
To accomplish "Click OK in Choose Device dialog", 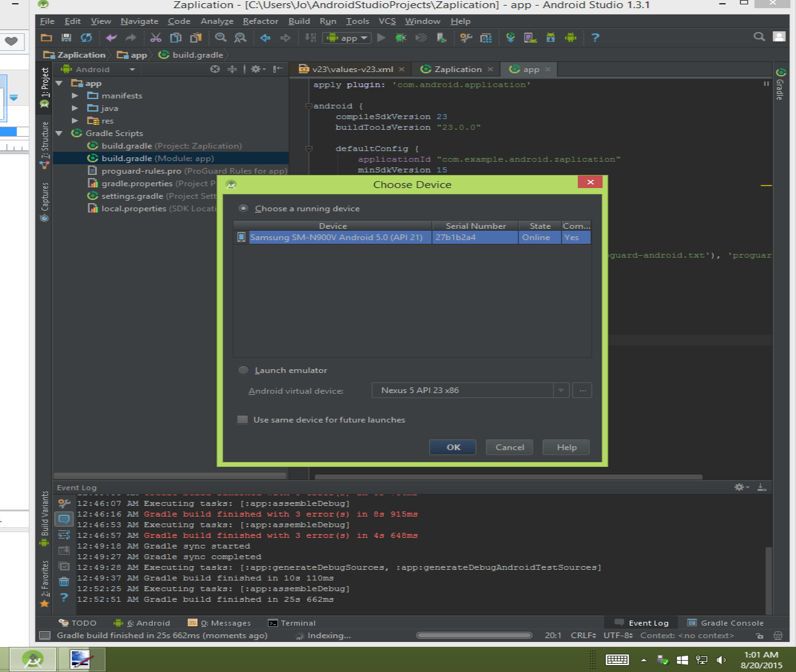I will click(x=453, y=447).
